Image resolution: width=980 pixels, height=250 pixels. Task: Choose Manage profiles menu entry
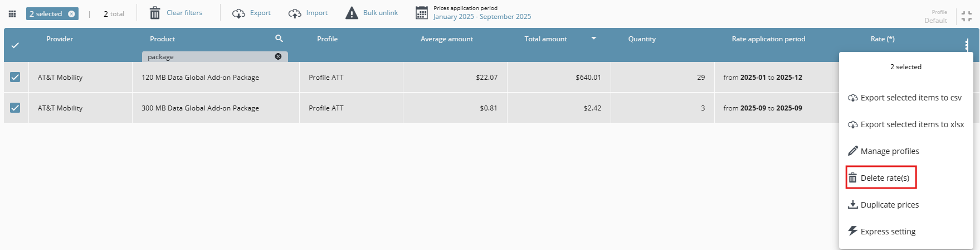click(884, 151)
